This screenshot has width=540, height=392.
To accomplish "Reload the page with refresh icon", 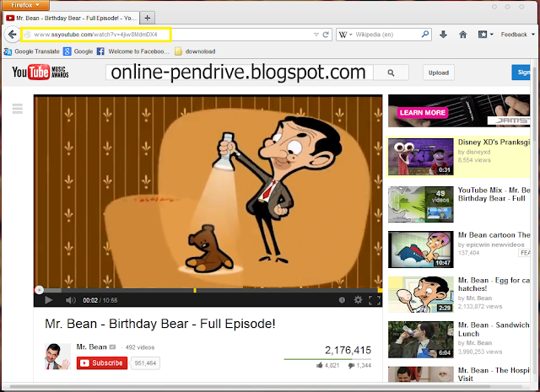I will [326, 35].
